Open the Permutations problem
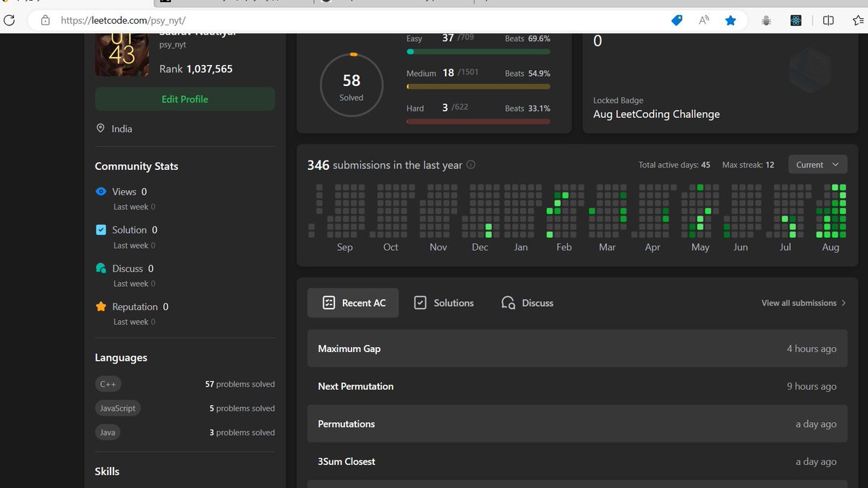868x488 pixels. pyautogui.click(x=577, y=424)
